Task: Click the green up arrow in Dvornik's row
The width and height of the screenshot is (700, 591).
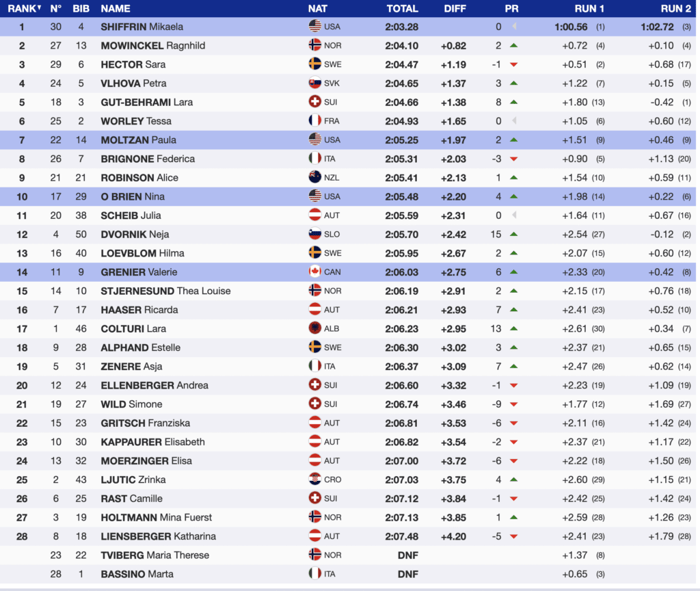Action: pyautogui.click(x=514, y=234)
